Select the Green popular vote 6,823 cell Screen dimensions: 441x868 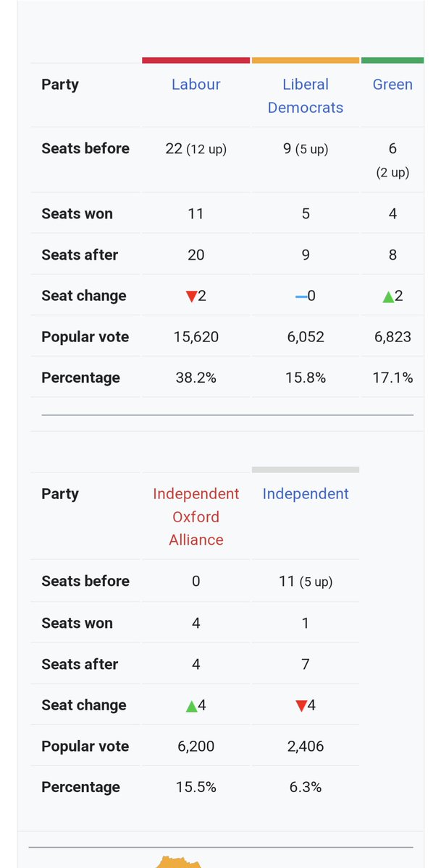click(392, 337)
